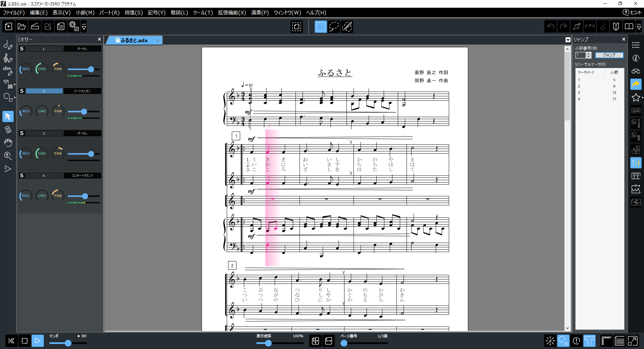
Task: Stop playback with the stop button
Action: tap(24, 341)
